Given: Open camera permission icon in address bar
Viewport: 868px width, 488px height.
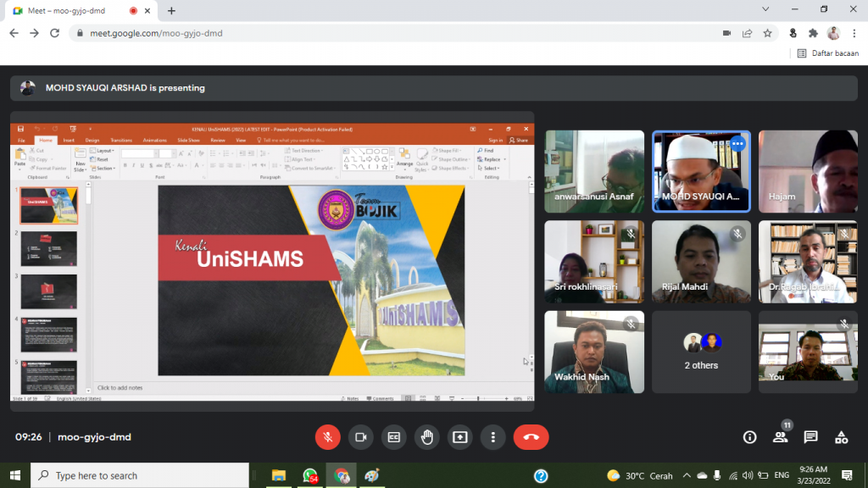Looking at the screenshot, I should click(726, 33).
